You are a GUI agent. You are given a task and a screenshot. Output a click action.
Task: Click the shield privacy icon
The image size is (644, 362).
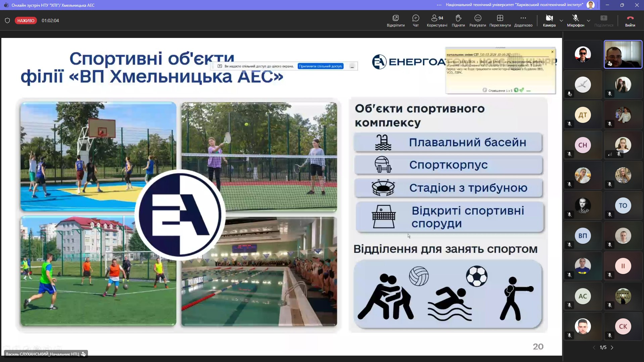pyautogui.click(x=7, y=20)
